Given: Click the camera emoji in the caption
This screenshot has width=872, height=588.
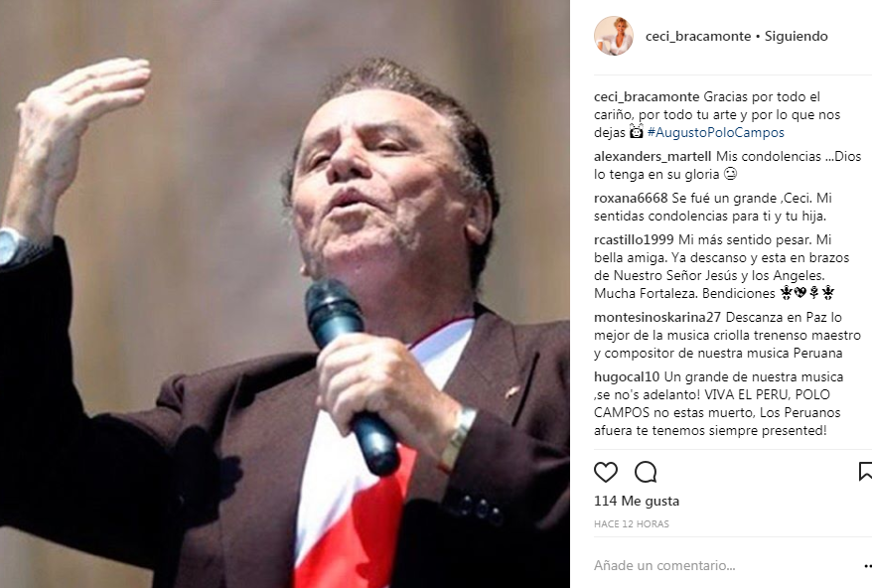Looking at the screenshot, I should (x=637, y=132).
